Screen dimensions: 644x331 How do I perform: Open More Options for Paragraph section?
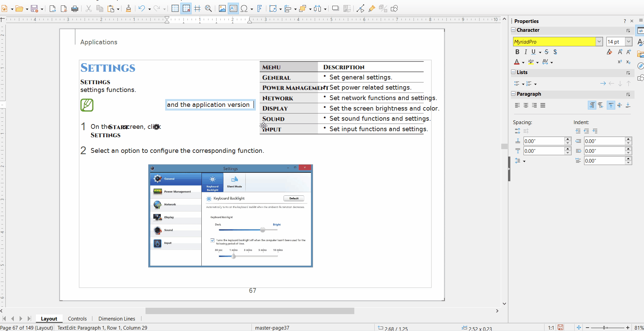click(x=628, y=94)
